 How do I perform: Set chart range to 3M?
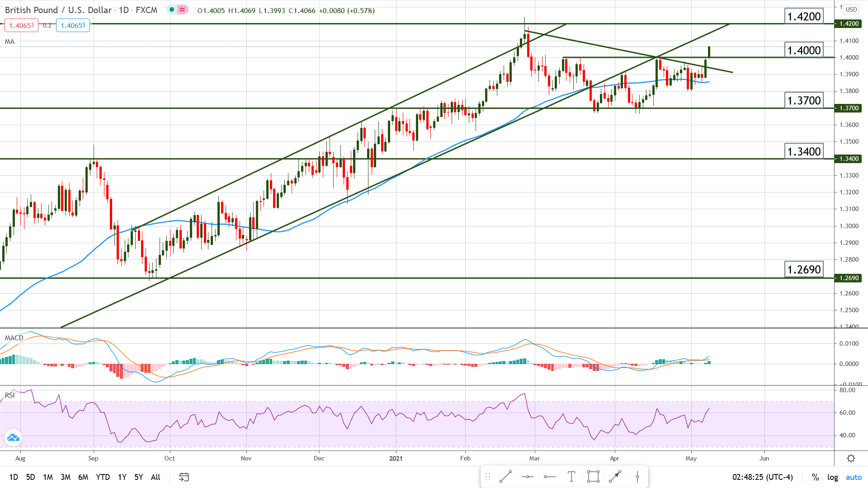click(x=66, y=477)
